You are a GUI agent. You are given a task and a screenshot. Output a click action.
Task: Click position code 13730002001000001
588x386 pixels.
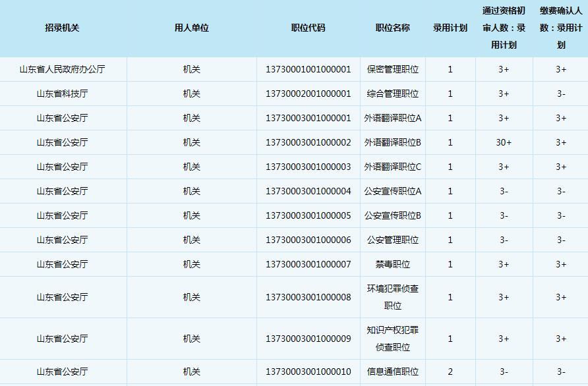[x=309, y=94]
